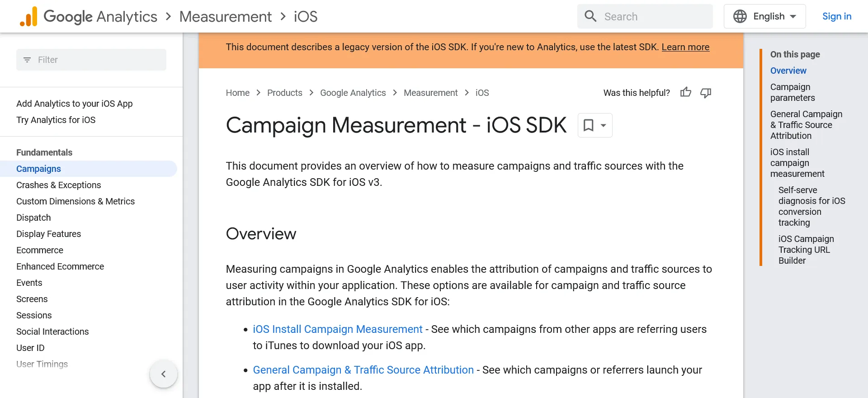Jump to iOS Campaign Tracking URL Builder
Viewport: 868px width, 398px height.
(807, 250)
